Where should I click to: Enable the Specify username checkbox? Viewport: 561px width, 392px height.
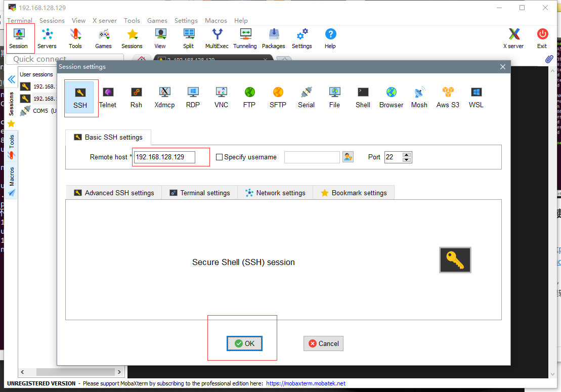tap(220, 157)
